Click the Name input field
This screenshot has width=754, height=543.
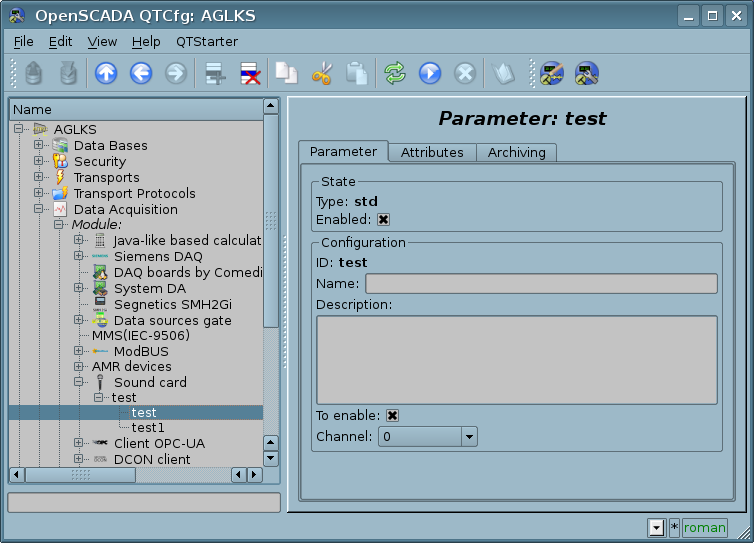541,284
